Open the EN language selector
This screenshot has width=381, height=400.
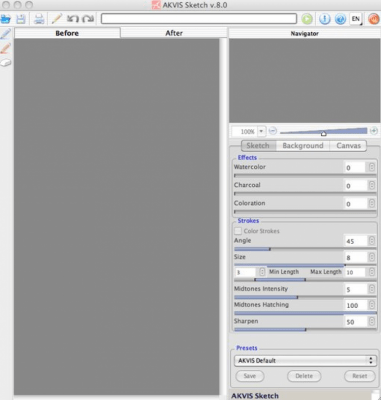tap(356, 19)
